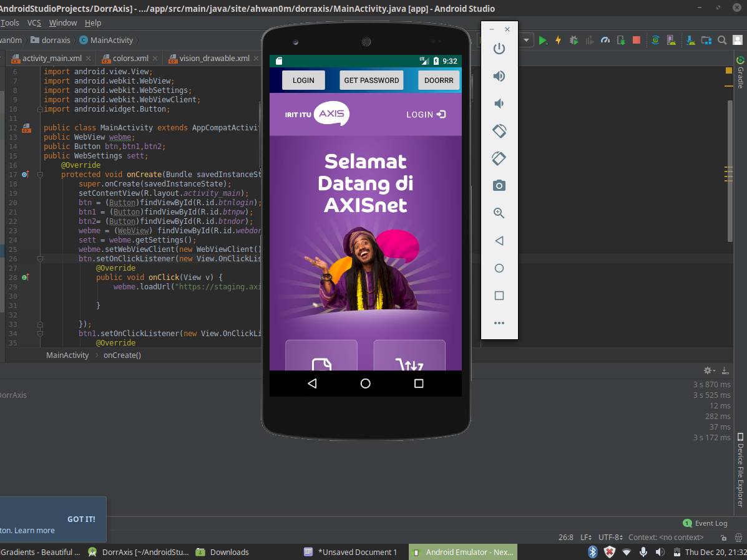Tap GET PASSWORD button in the app
This screenshot has width=747, height=560.
coord(371,80)
